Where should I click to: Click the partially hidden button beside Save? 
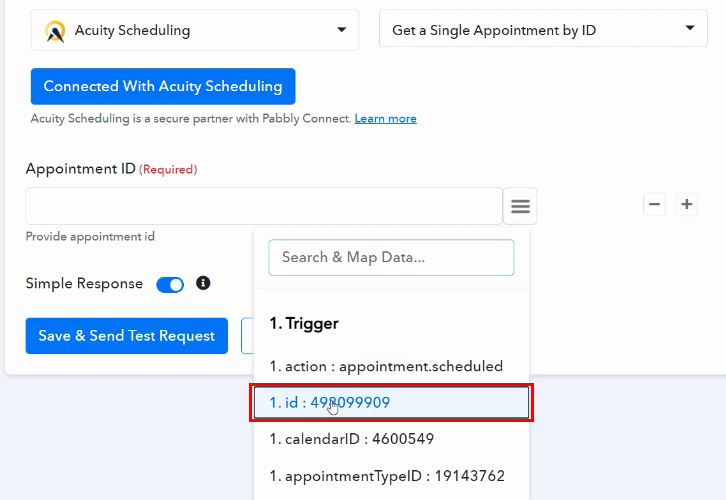pyautogui.click(x=248, y=336)
